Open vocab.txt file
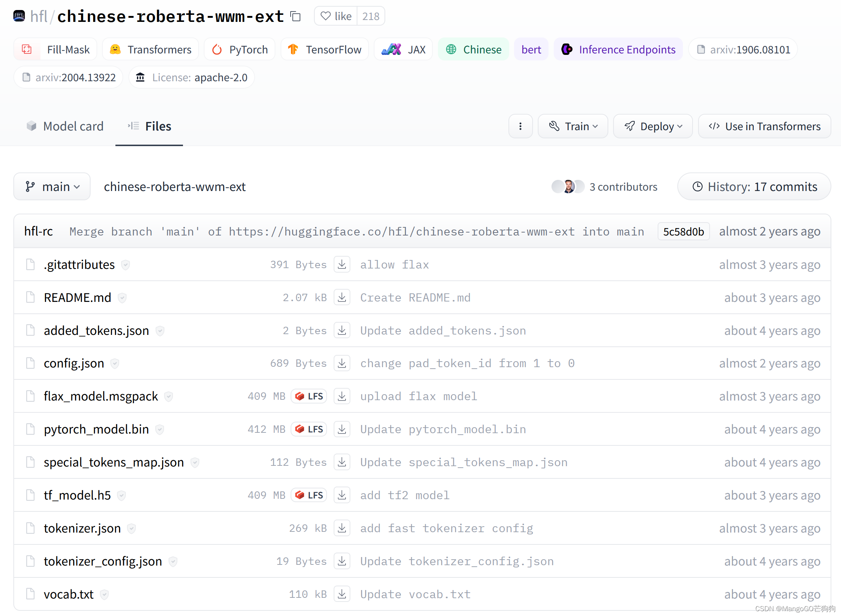The image size is (841, 616). [69, 594]
